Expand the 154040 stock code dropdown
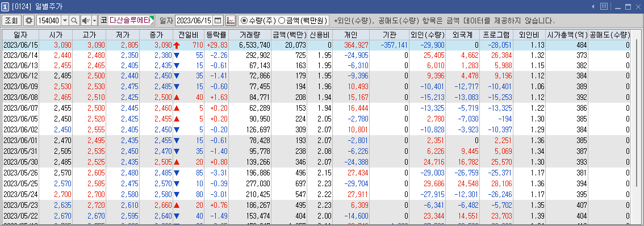 point(65,20)
